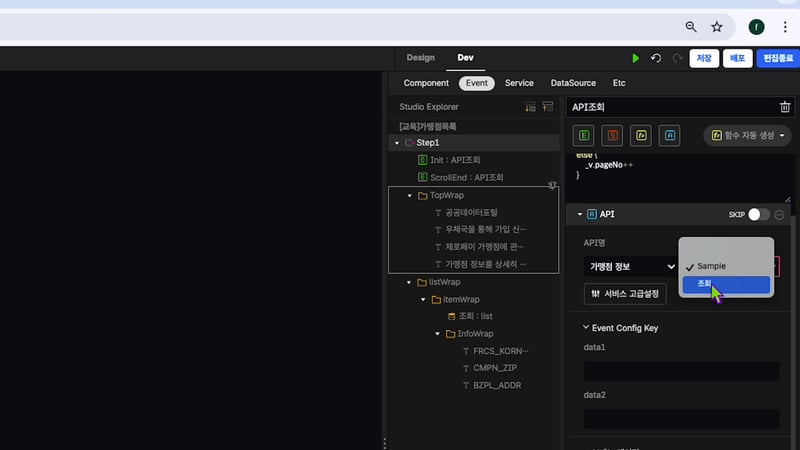This screenshot has height=450, width=800.
Task: Click into the code editor with _v.pageNo++
Action: coord(679,177)
